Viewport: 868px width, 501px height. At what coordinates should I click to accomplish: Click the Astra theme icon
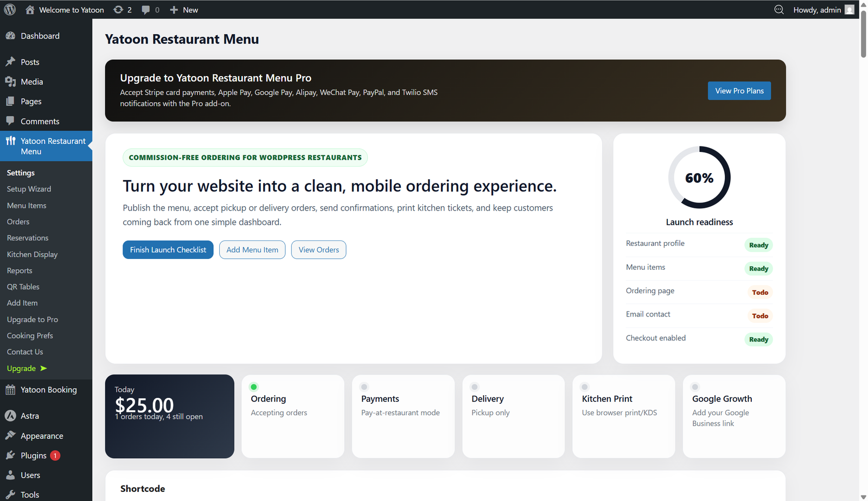pos(10,416)
